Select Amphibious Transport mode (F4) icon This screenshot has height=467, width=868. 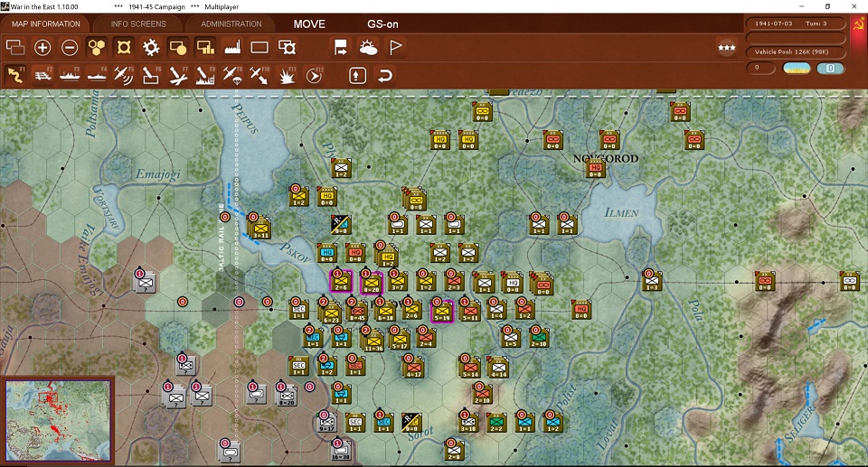[x=97, y=75]
